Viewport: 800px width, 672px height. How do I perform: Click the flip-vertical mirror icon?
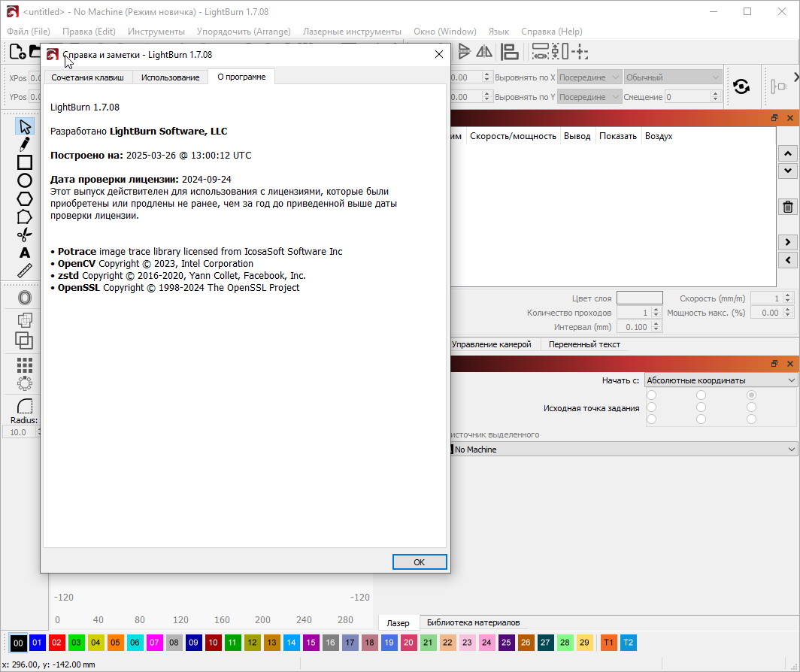point(464,52)
